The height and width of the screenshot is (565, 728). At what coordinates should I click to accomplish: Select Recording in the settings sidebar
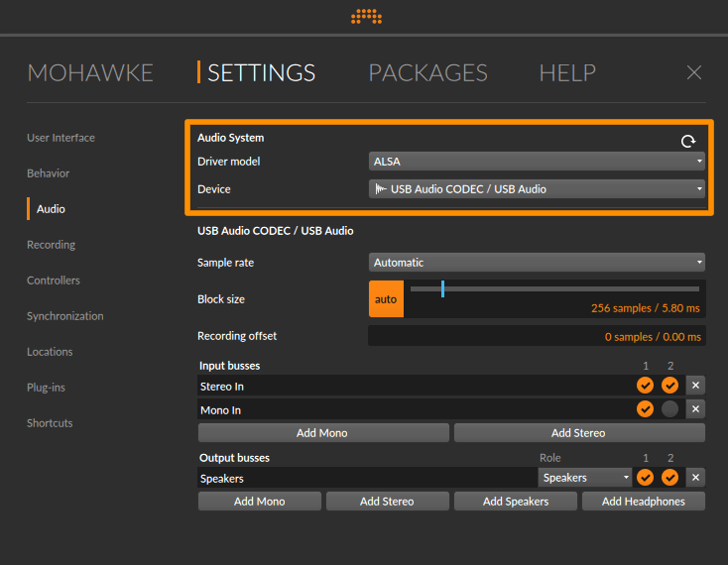[51, 245]
